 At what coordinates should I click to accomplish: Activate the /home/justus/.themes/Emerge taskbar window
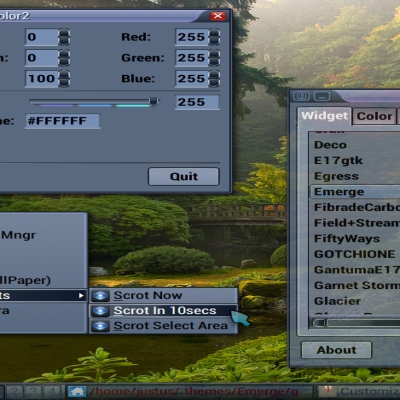190,391
